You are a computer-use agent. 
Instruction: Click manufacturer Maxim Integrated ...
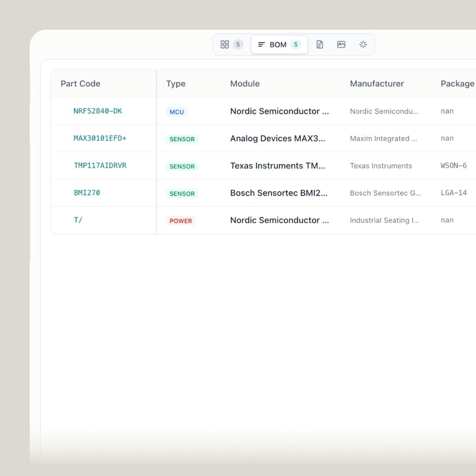pos(383,139)
